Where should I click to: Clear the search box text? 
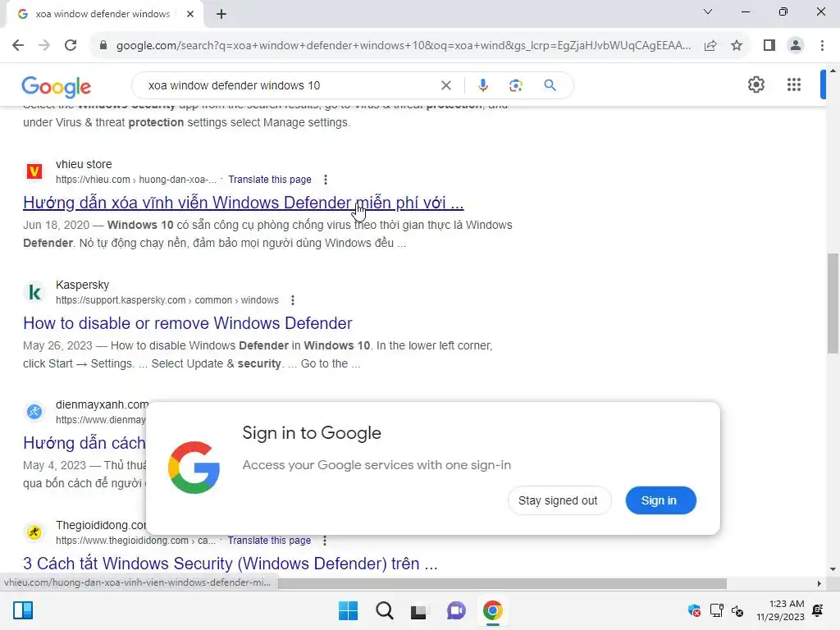click(x=445, y=85)
